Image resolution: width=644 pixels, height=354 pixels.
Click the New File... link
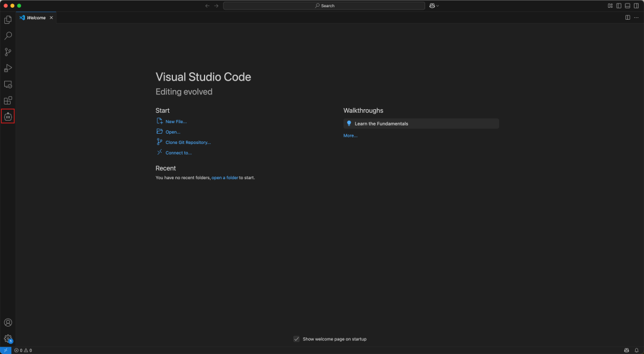pyautogui.click(x=176, y=122)
